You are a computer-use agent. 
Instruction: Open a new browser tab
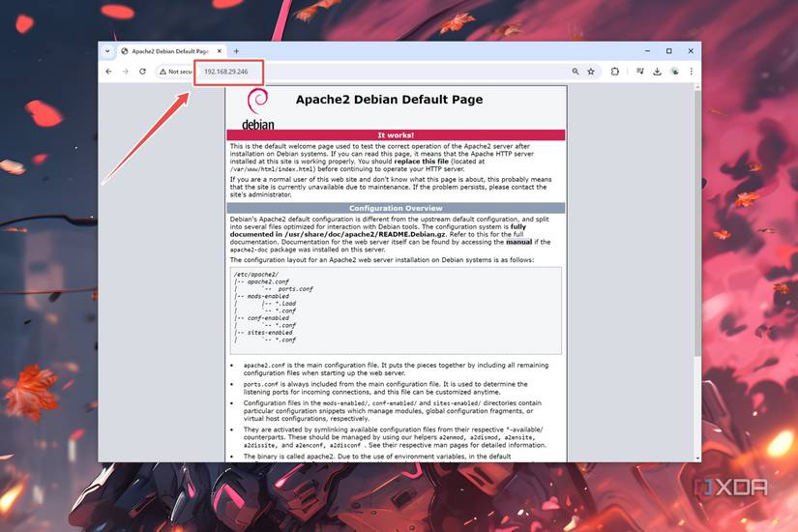[236, 51]
